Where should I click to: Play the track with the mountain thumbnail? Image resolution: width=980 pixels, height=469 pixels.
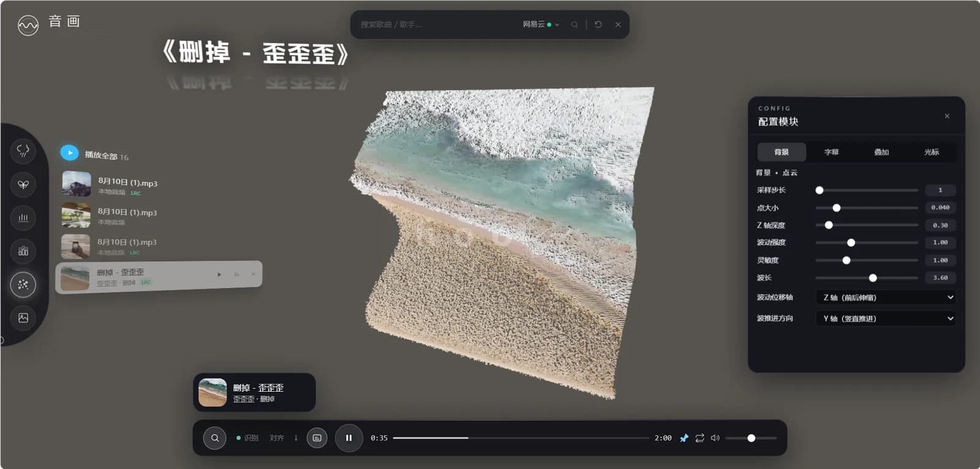(x=77, y=184)
